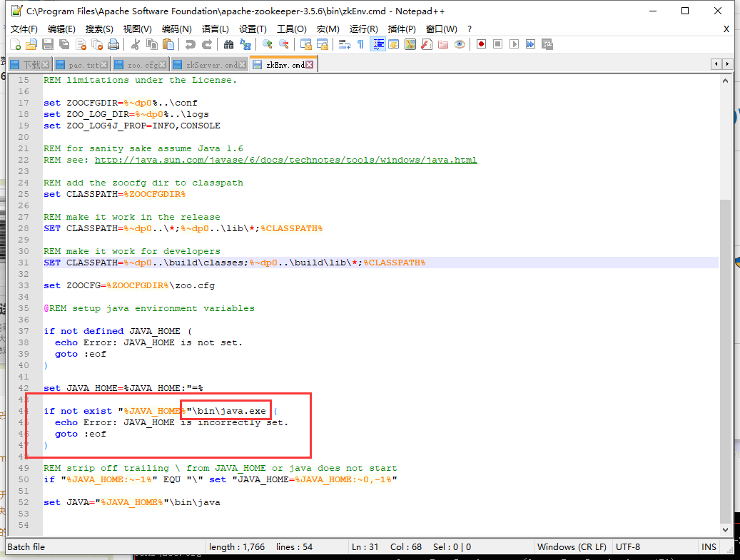Open the 语言(L) language menu
Image resolution: width=740 pixels, height=560 pixels.
(215, 29)
